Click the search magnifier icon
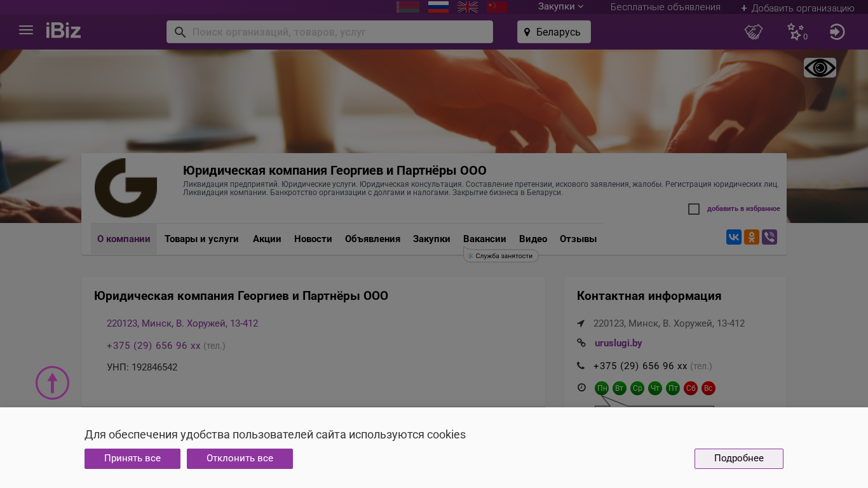Viewport: 868px width, 488px height. [180, 32]
